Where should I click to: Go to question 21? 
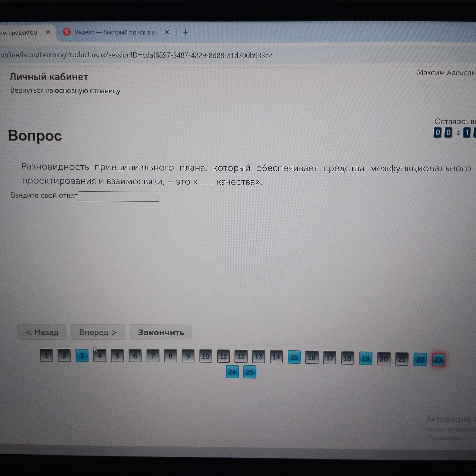tap(402, 359)
